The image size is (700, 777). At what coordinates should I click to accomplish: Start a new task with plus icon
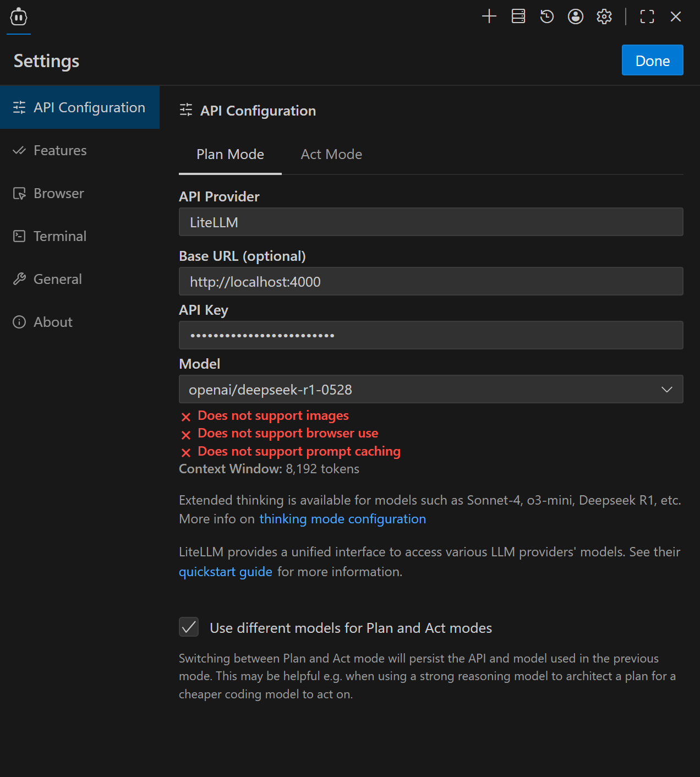point(489,17)
